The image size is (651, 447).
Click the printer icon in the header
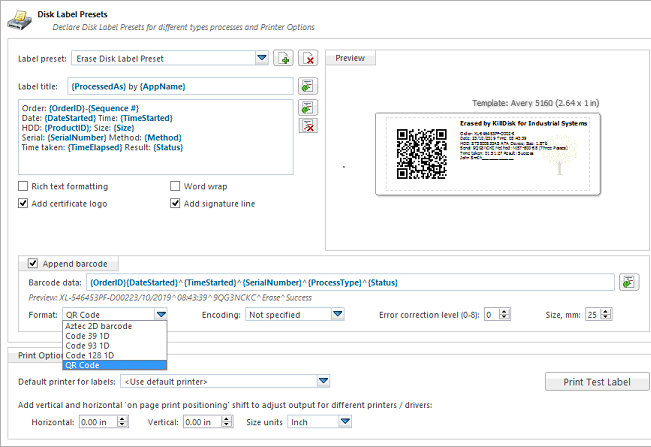coord(20,16)
